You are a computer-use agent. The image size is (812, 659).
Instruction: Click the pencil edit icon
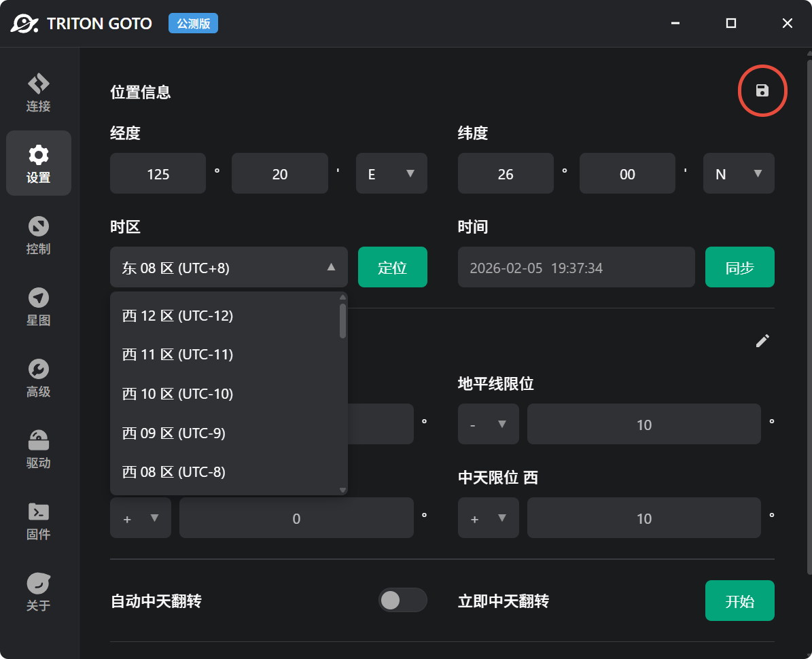click(x=762, y=340)
